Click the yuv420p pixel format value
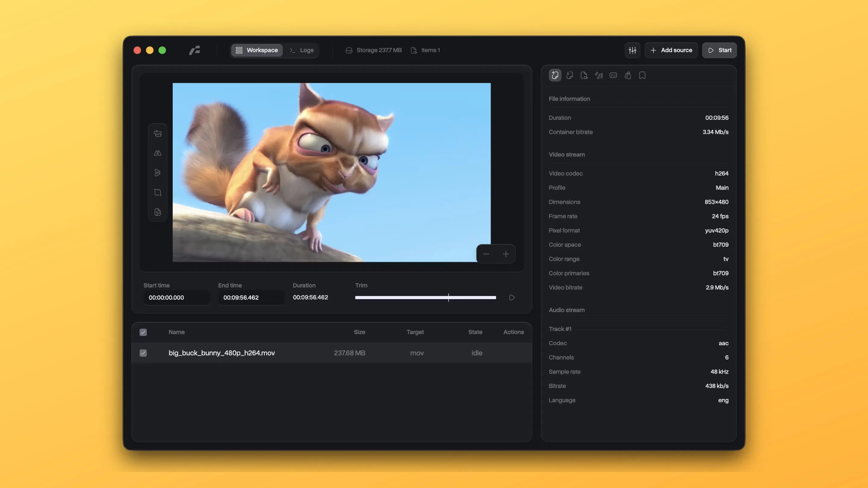Viewport: 868px width, 488px height. tap(717, 231)
